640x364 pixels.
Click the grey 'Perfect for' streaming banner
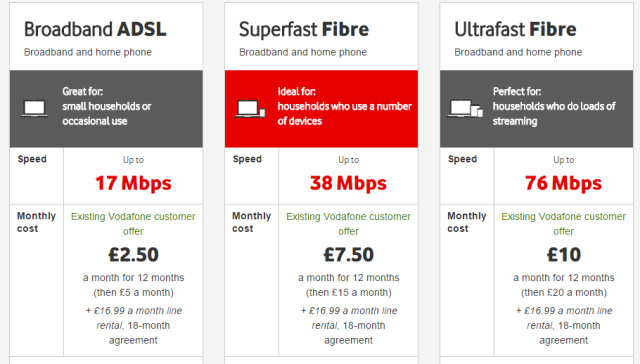536,109
